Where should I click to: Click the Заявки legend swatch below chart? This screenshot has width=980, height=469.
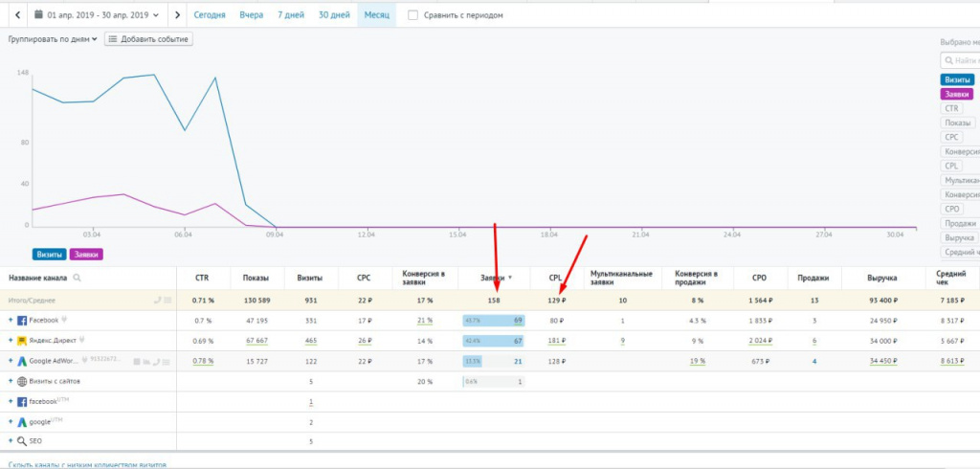[x=87, y=254]
